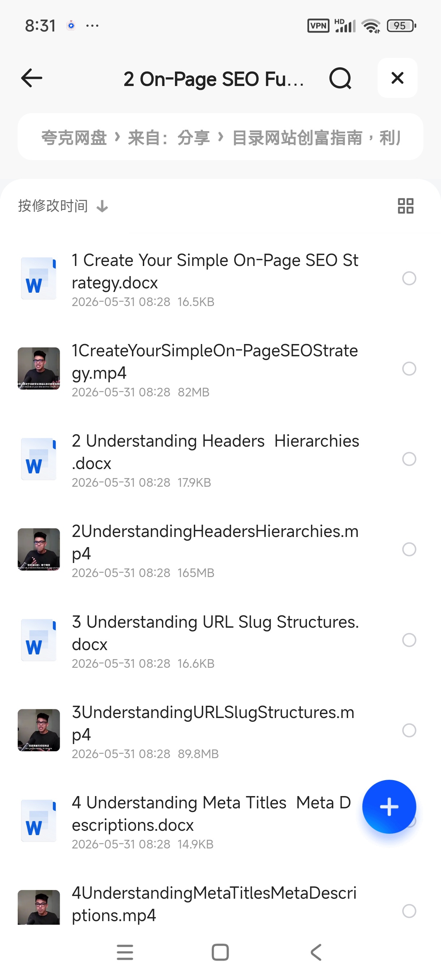Tap the back arrow in the header
Image resolution: width=441 pixels, height=980 pixels.
[x=31, y=78]
